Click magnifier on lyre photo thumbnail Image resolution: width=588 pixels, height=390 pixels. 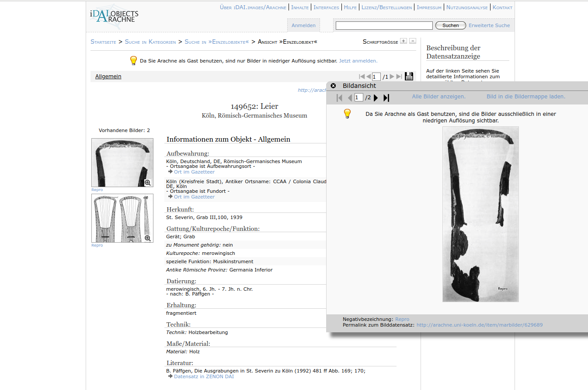tap(148, 183)
